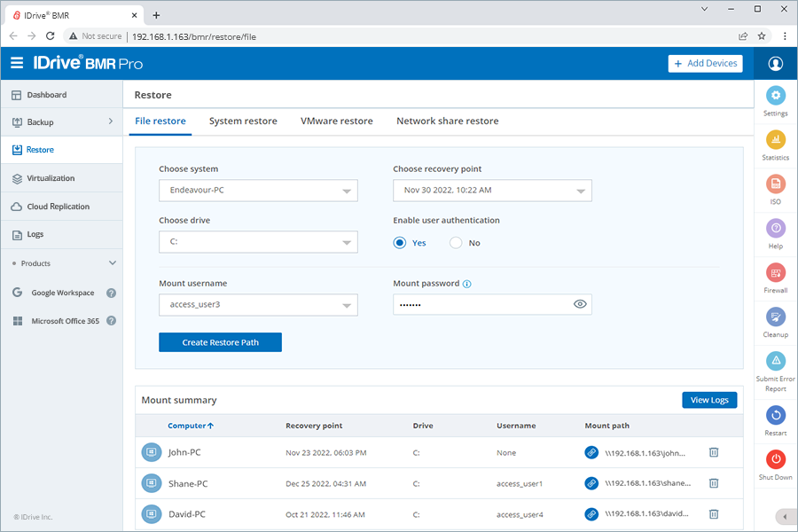Click the browser address bar URL
798x532 pixels.
(x=194, y=36)
